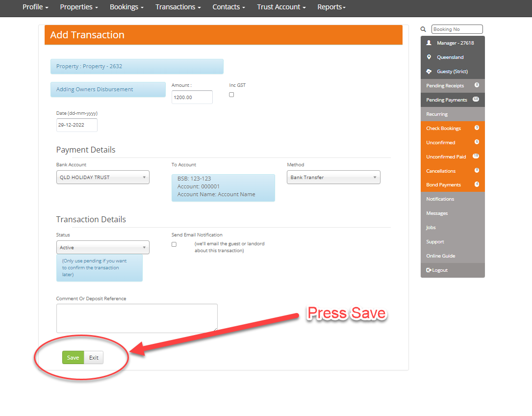Enable the Inc GST checkbox
This screenshot has height=416, width=532.
pyautogui.click(x=231, y=95)
